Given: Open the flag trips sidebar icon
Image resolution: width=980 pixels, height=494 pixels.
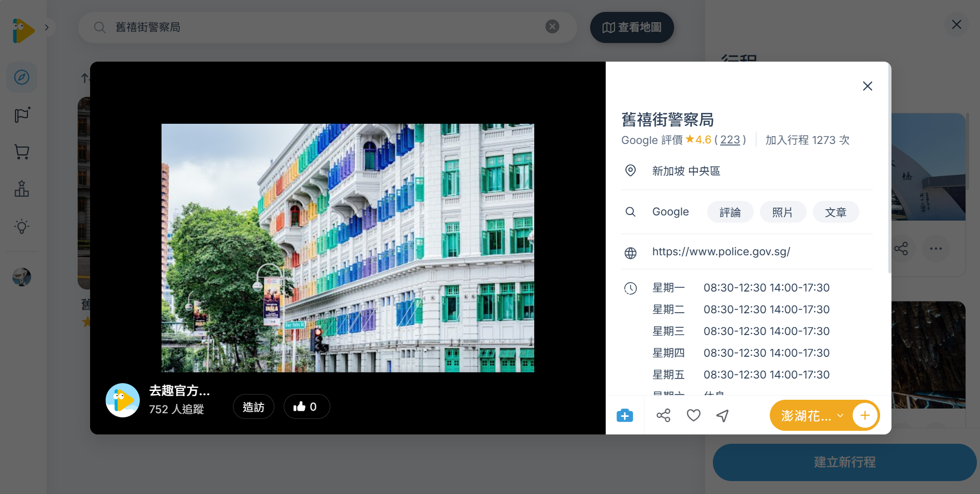Looking at the screenshot, I should [22, 114].
